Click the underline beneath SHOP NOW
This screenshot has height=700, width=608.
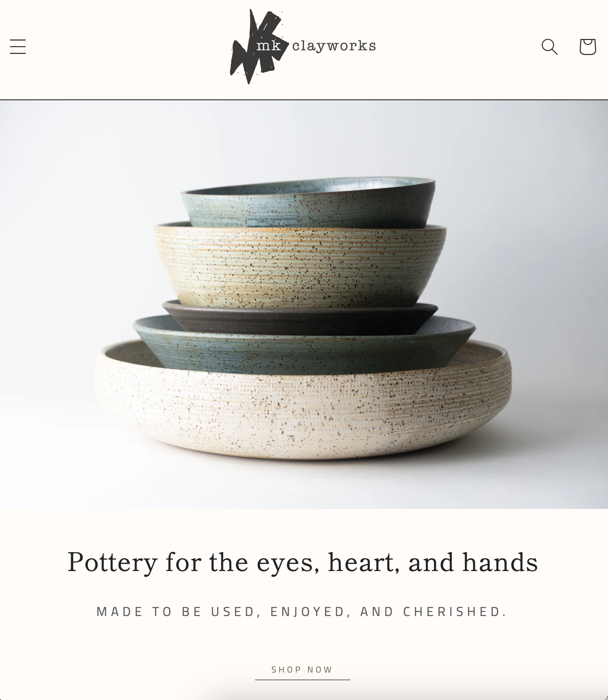pyautogui.click(x=303, y=679)
